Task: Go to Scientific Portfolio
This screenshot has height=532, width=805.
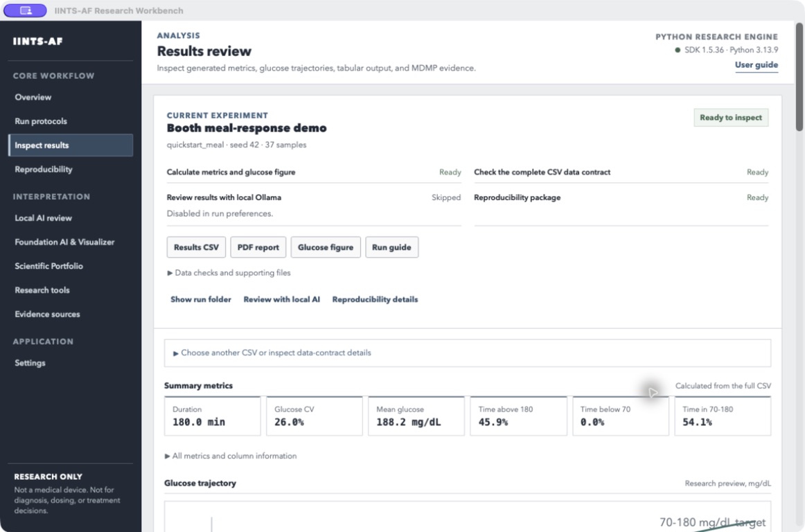Action: [48, 266]
